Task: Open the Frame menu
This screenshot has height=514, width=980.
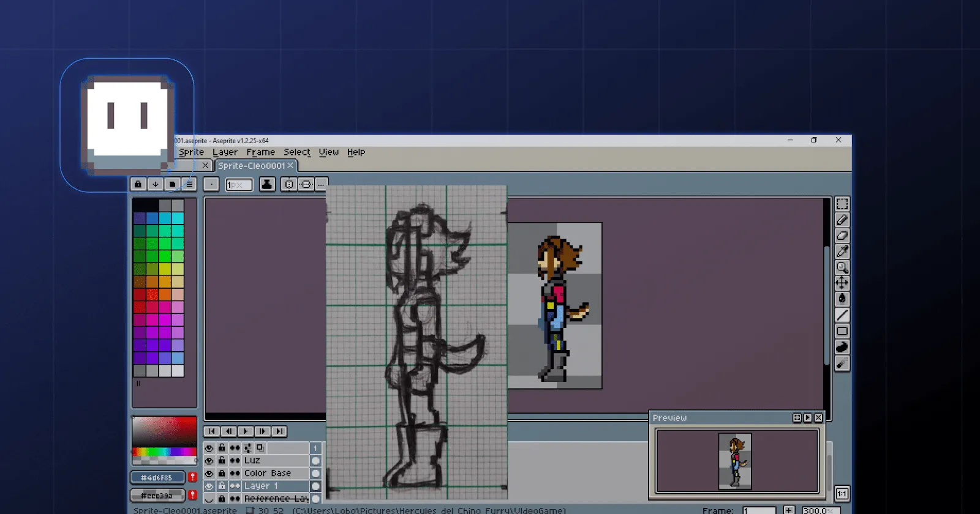Action: [x=260, y=152]
